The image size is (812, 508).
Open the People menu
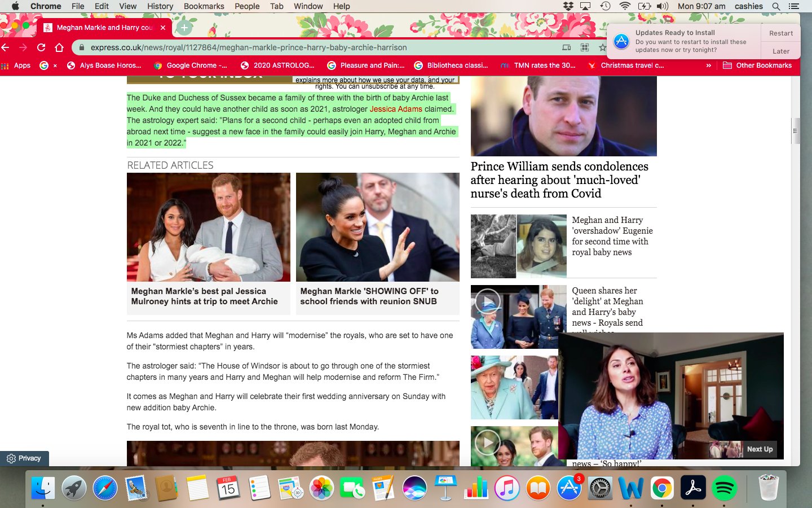point(247,6)
